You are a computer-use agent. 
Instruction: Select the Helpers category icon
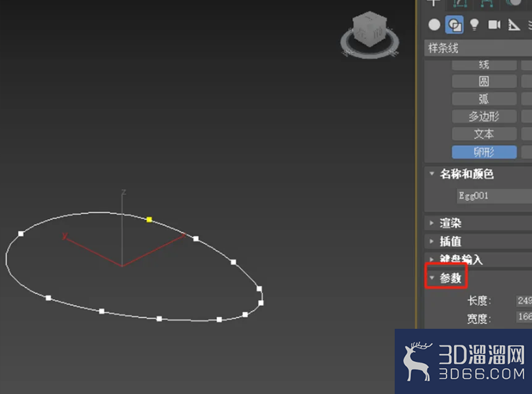point(513,25)
